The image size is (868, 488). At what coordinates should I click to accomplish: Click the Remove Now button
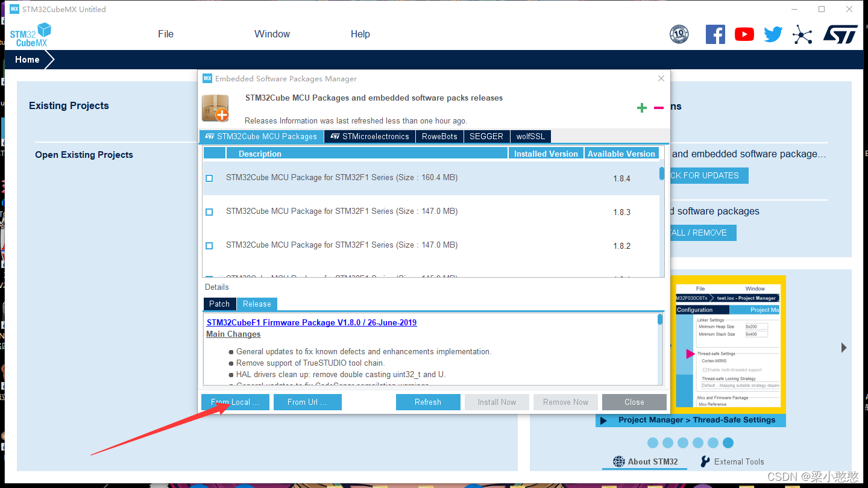[x=565, y=402]
